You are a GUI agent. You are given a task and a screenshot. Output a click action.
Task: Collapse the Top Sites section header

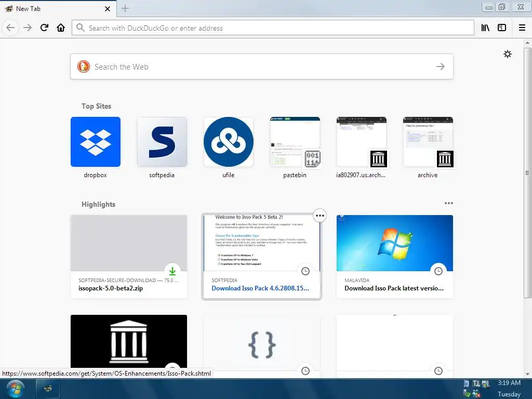pyautogui.click(x=96, y=106)
